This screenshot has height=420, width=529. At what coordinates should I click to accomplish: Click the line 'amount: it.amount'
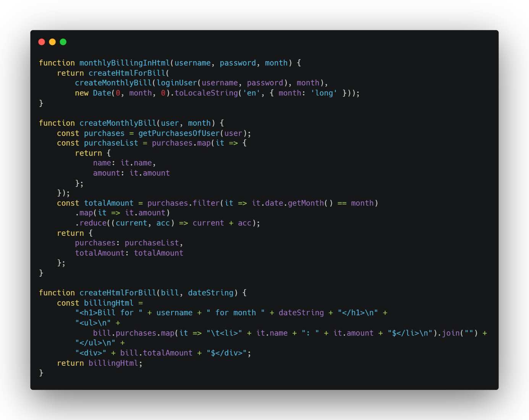131,173
